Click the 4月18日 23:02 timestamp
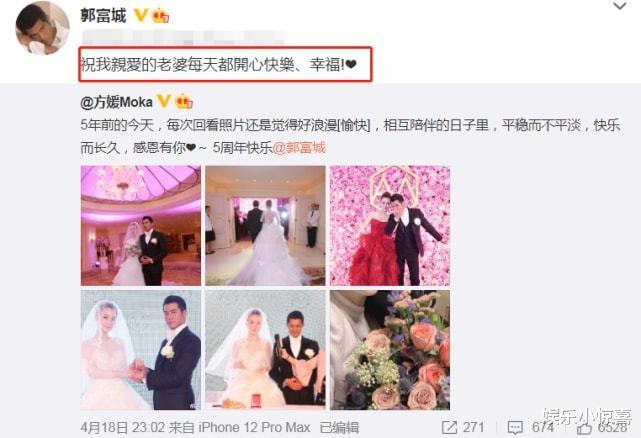The height and width of the screenshot is (438, 641). tap(123, 427)
